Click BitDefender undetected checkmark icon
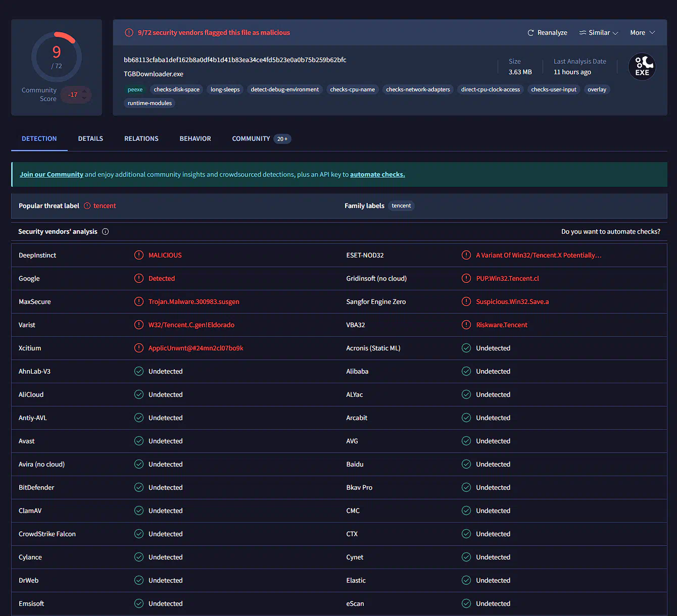677x616 pixels. pyautogui.click(x=139, y=488)
